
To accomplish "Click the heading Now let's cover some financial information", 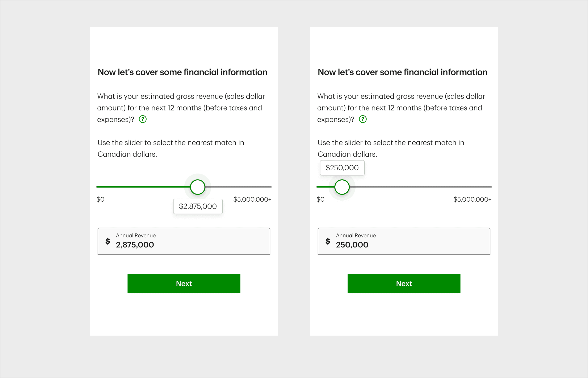I will 182,72.
